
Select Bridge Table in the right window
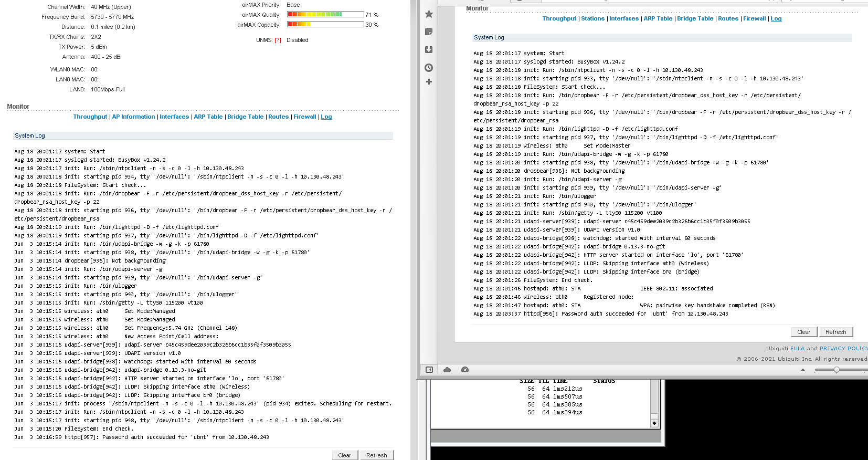[695, 19]
